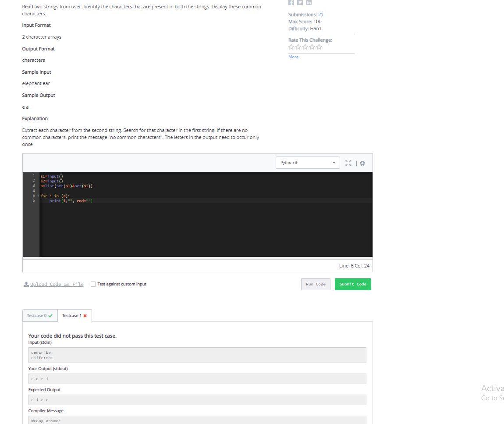Run the code
This screenshot has width=504, height=424.
(x=316, y=284)
